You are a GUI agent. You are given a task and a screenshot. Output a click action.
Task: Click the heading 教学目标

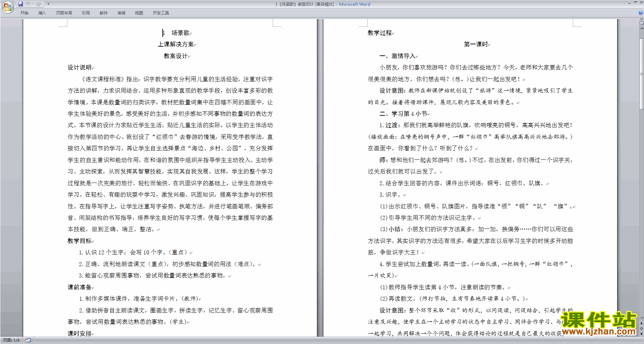tap(80, 241)
